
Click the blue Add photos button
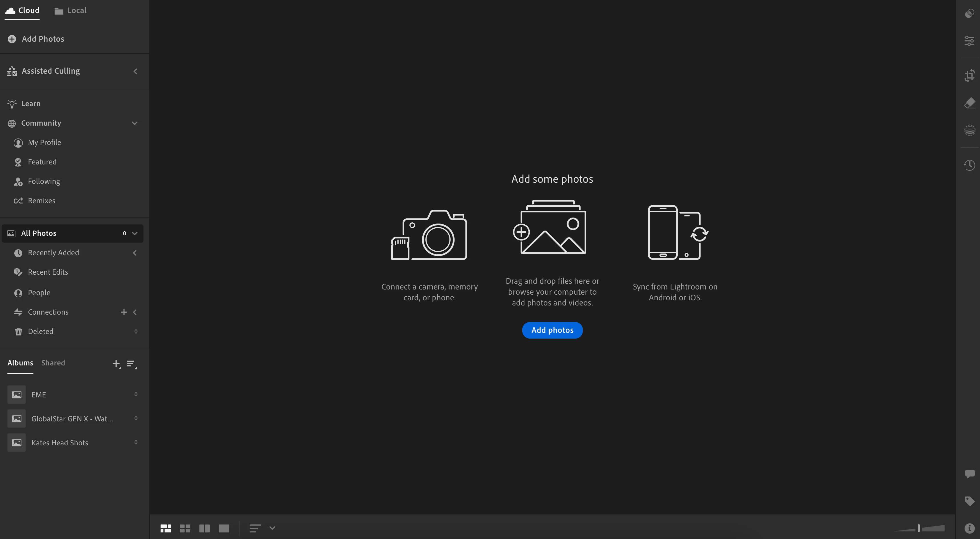(x=552, y=330)
